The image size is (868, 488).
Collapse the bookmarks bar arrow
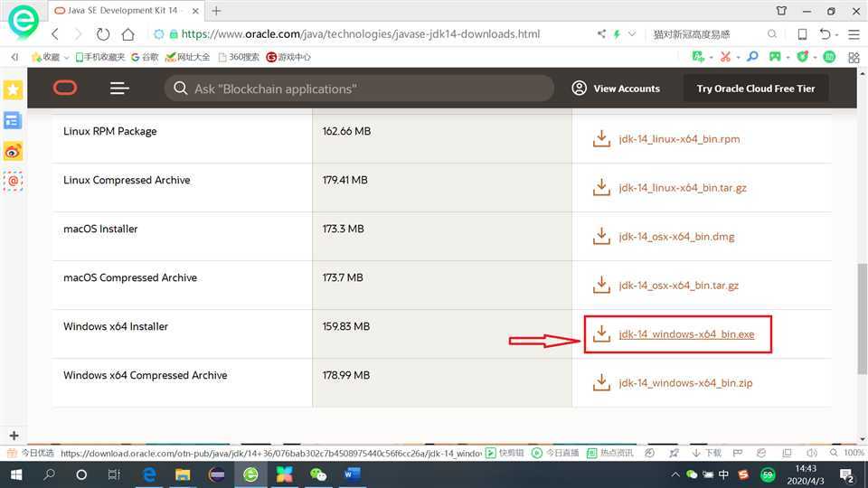click(14, 57)
